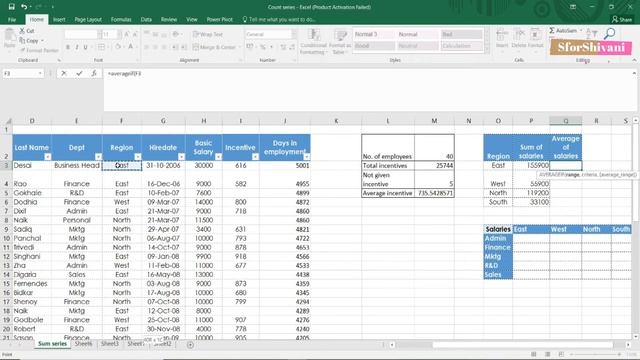Image resolution: width=640 pixels, height=360 pixels.
Task: Apply the Font Color letter A
Action: (131, 47)
